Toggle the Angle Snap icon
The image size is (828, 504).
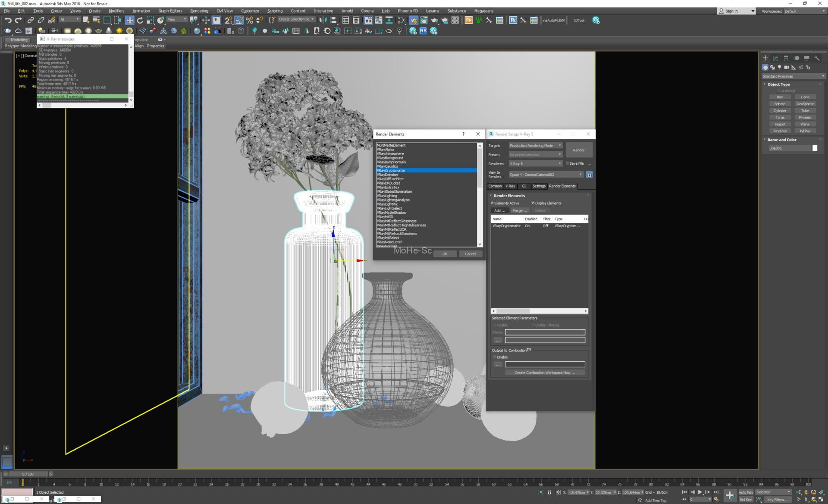click(x=239, y=20)
